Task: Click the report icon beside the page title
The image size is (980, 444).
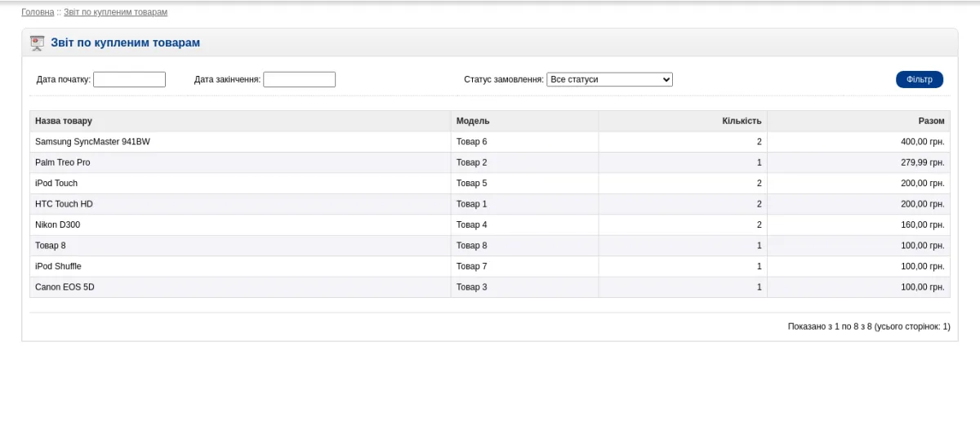Action: pos(37,43)
